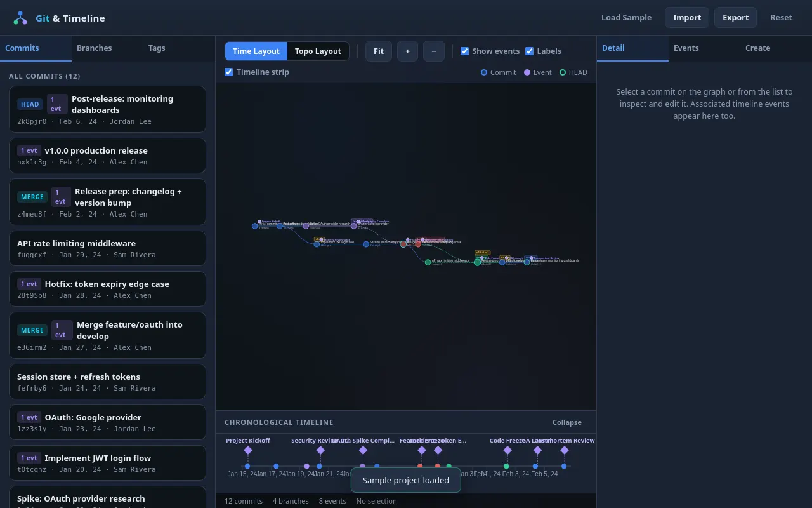
Task: Select the Hotfix: token expiry edge case commit
Action: pyautogui.click(x=107, y=289)
